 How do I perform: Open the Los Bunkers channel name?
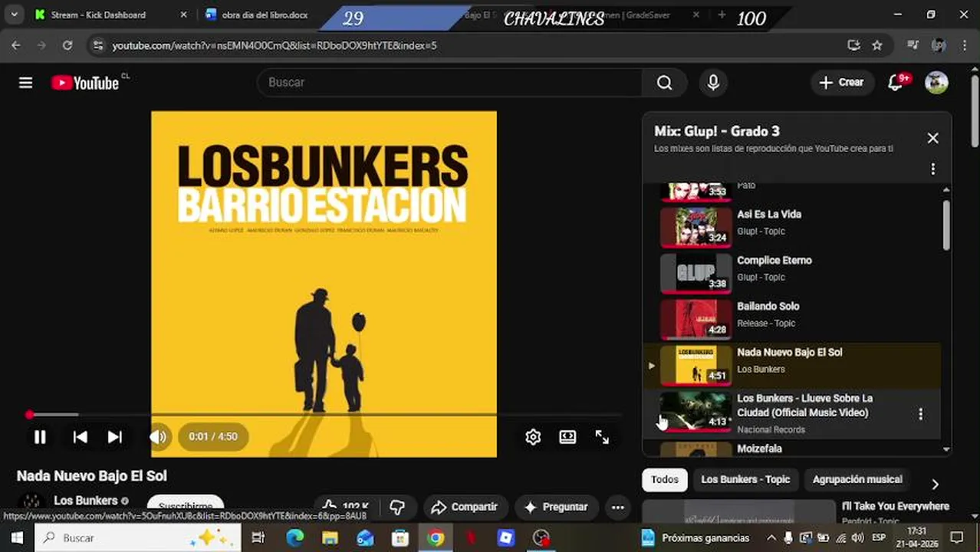click(85, 501)
